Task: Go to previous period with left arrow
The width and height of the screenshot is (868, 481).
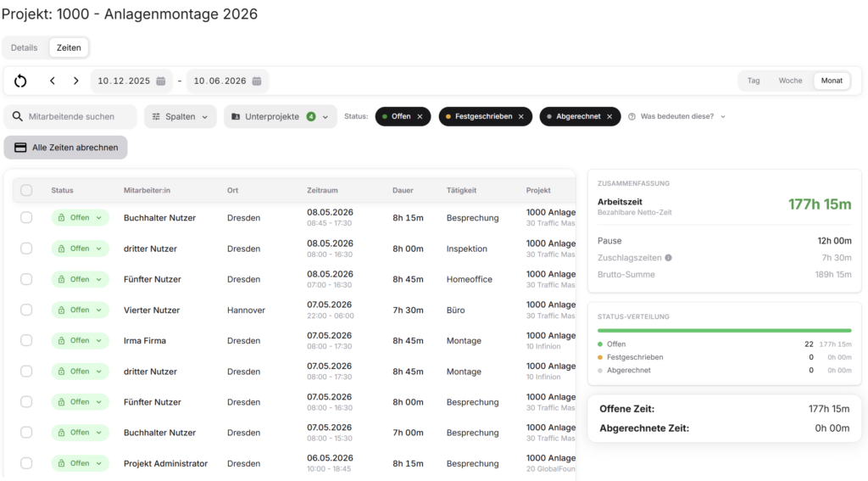Action: 53,81
